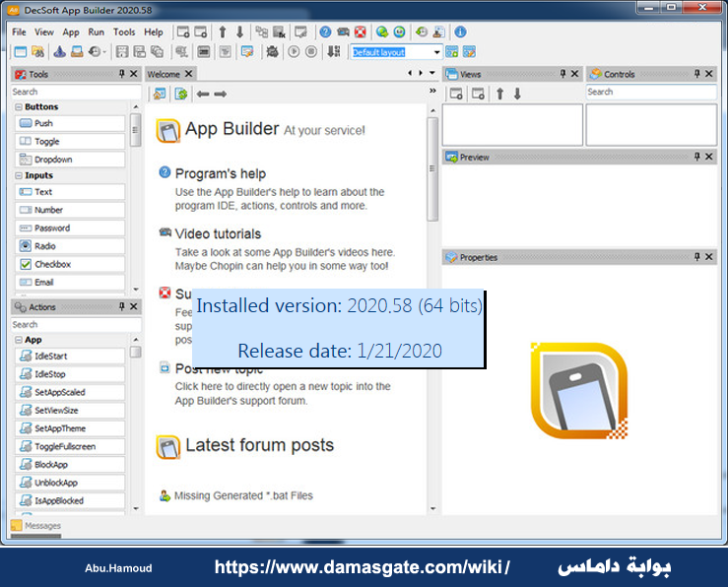Toggle the pin on the Controls panel
728x587 pixels.
[x=696, y=74]
